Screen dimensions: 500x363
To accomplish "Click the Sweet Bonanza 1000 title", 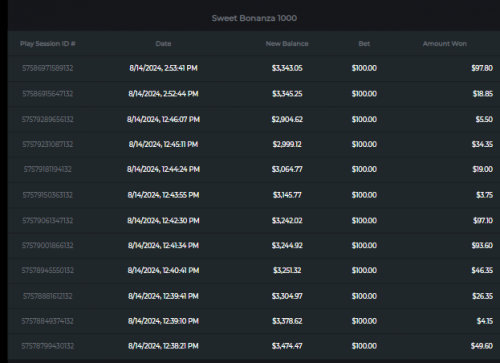I will [254, 18].
